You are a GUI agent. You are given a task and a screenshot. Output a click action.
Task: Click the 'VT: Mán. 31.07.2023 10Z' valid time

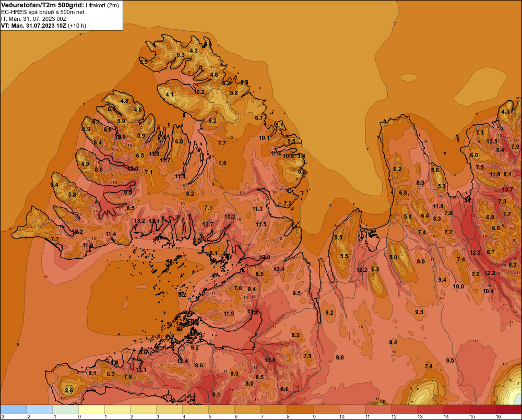tap(33, 26)
